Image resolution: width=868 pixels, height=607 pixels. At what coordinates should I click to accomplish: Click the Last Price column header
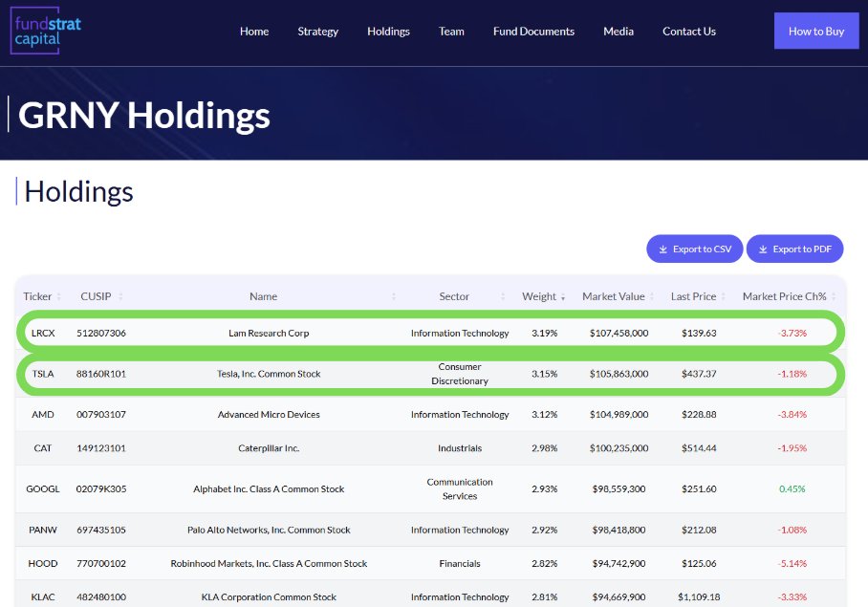coord(693,296)
